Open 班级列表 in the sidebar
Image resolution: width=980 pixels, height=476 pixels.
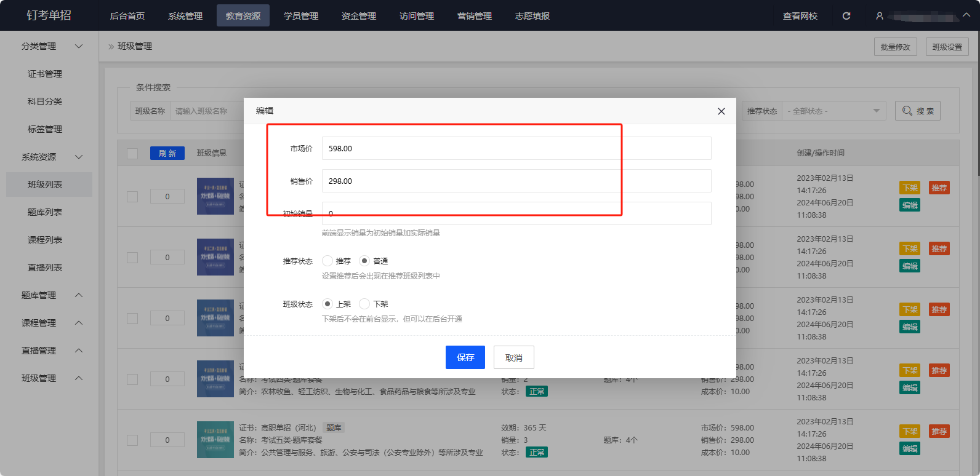[49, 184]
